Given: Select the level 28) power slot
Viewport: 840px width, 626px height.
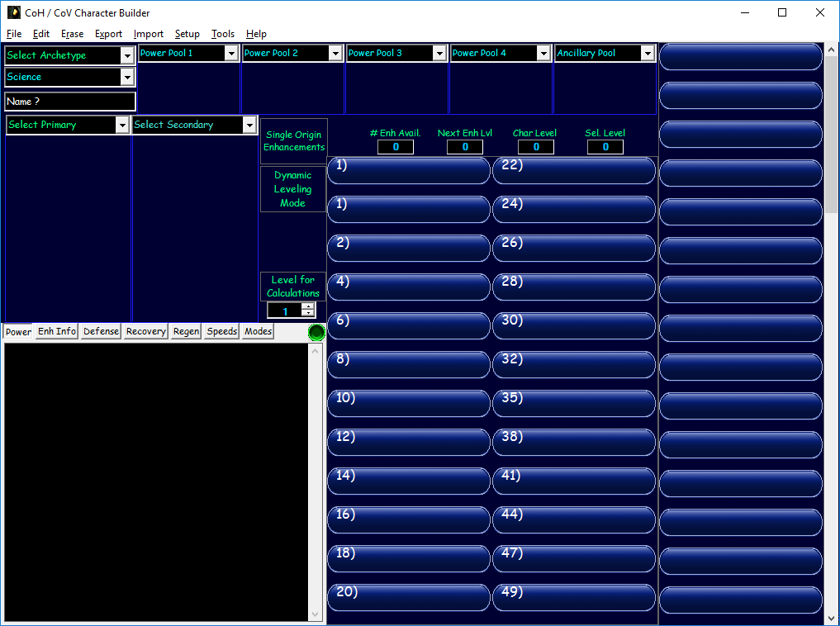Looking at the screenshot, I should pos(574,287).
